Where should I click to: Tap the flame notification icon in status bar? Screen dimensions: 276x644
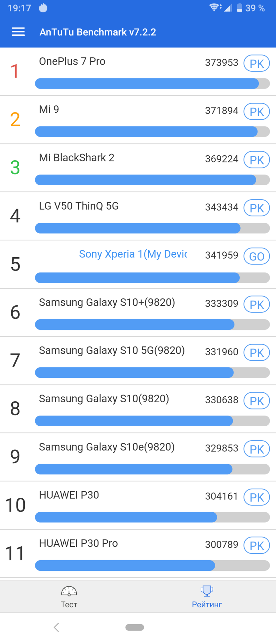[x=43, y=8]
